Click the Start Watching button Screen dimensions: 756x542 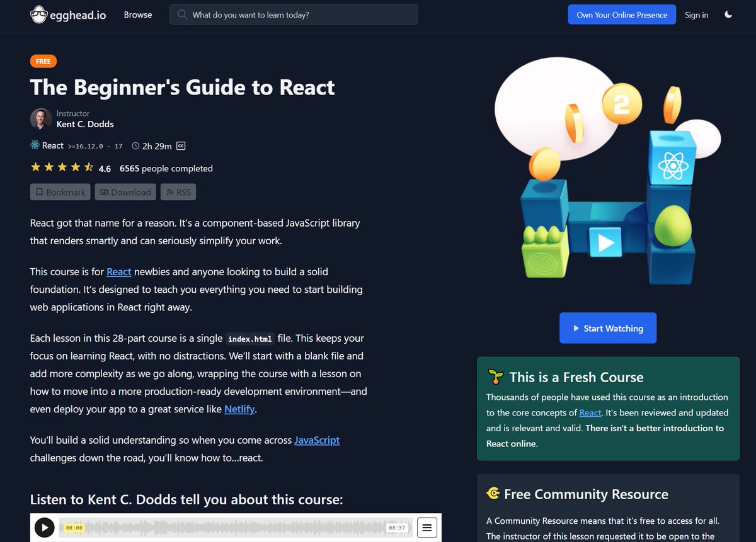click(x=607, y=328)
